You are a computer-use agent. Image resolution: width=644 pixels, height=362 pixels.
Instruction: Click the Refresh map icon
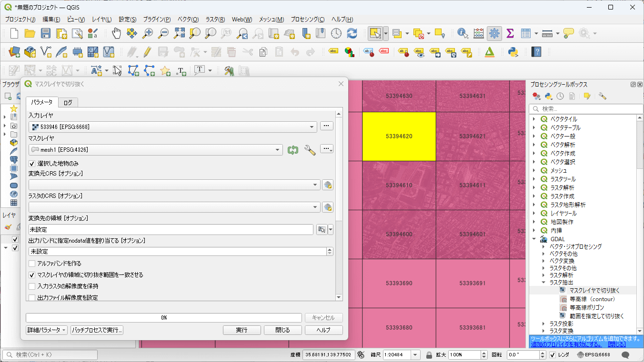(x=352, y=33)
